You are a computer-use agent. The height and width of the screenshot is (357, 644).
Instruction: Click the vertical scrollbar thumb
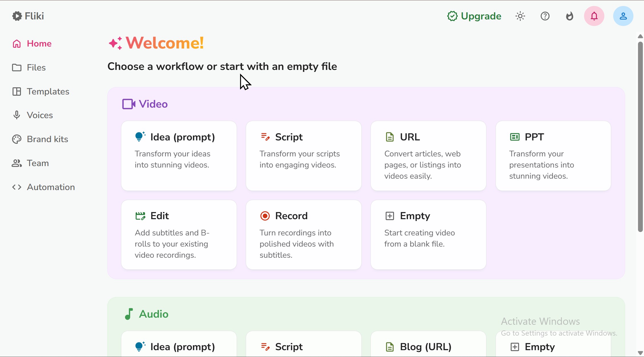click(640, 137)
